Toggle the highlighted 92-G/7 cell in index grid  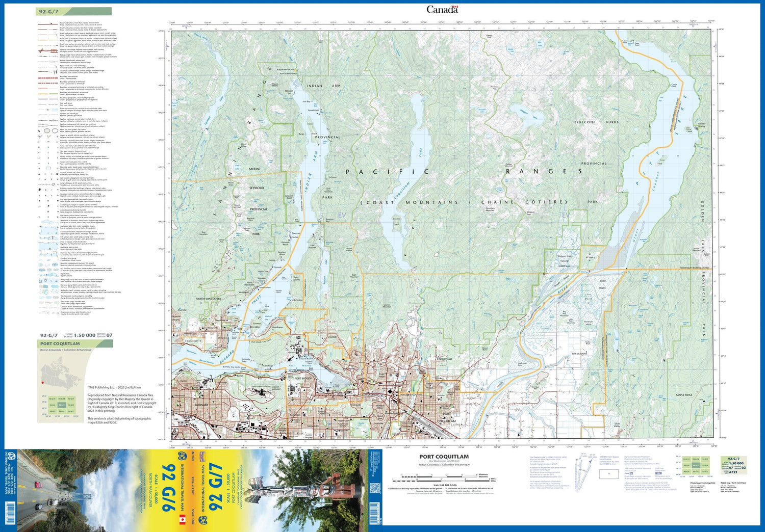click(x=62, y=406)
